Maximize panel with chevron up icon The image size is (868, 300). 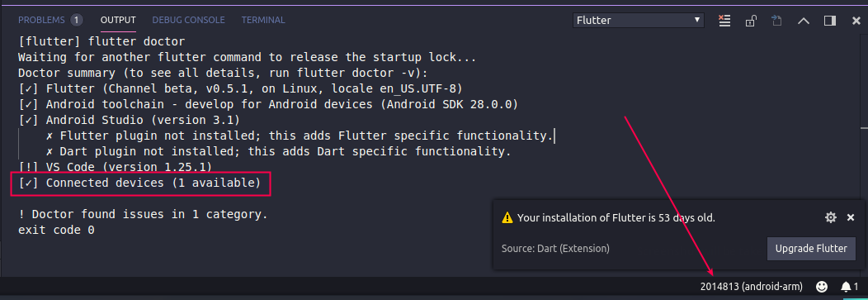[804, 21]
